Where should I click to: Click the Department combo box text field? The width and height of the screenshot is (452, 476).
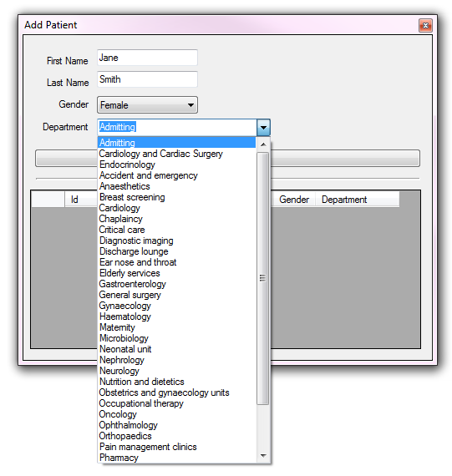point(177,127)
